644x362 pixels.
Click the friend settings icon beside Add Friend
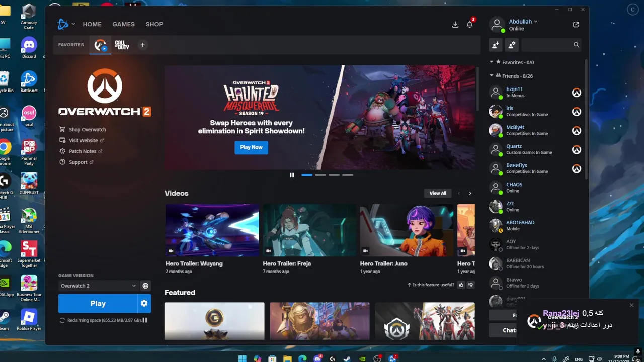click(512, 45)
